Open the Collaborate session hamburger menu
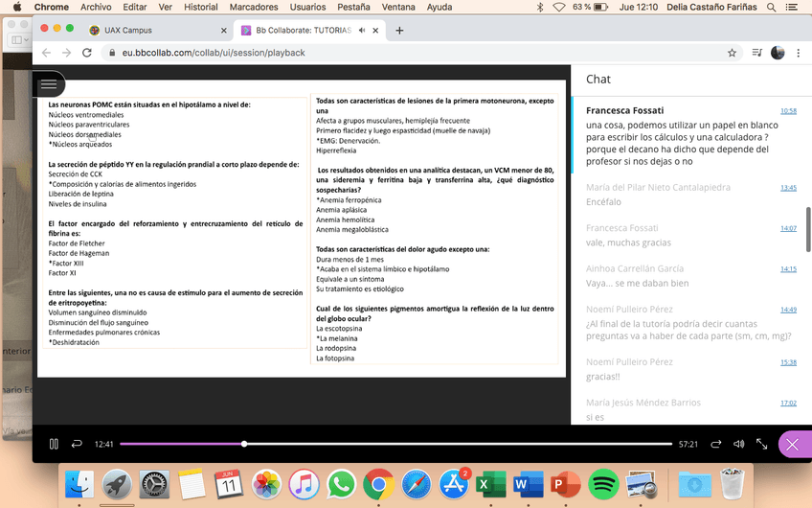812x508 pixels. click(48, 84)
